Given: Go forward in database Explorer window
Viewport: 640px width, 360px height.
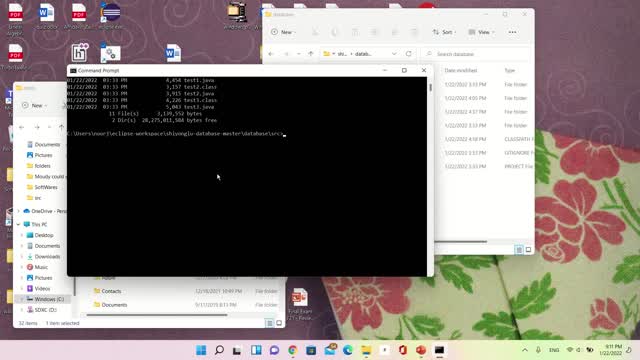Looking at the screenshot, I should [x=286, y=54].
